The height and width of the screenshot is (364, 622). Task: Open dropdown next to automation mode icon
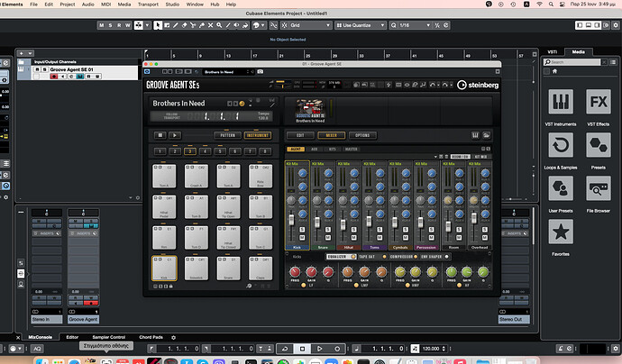tap(147, 25)
